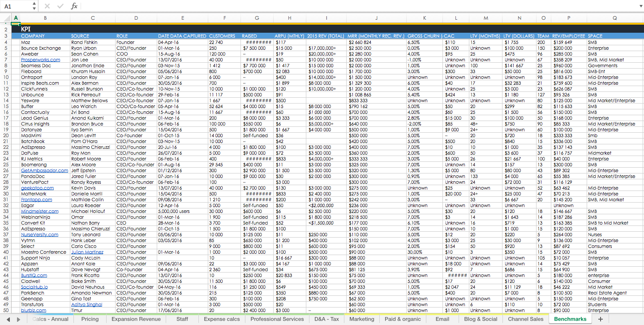Click the Name Box showing A1
Viewport: 644px width, 325px height.
click(16, 6)
